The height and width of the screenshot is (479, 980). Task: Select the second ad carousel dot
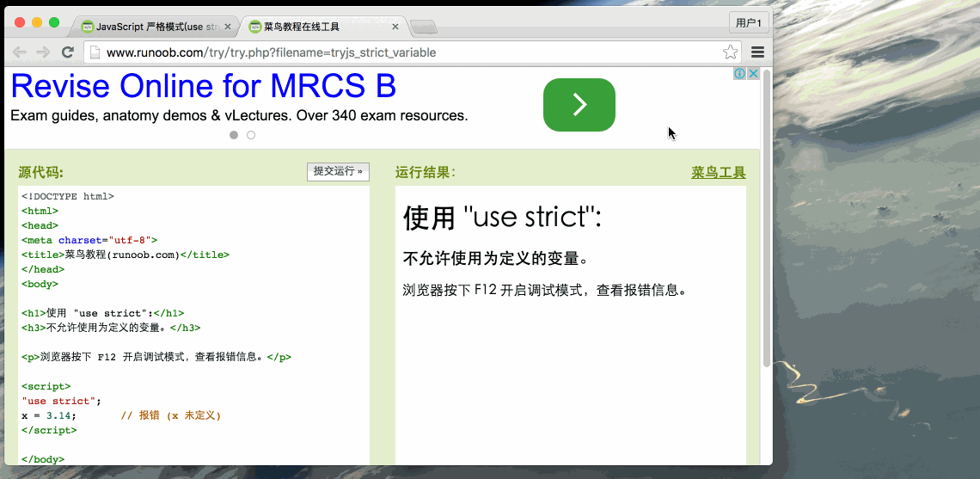point(251,135)
